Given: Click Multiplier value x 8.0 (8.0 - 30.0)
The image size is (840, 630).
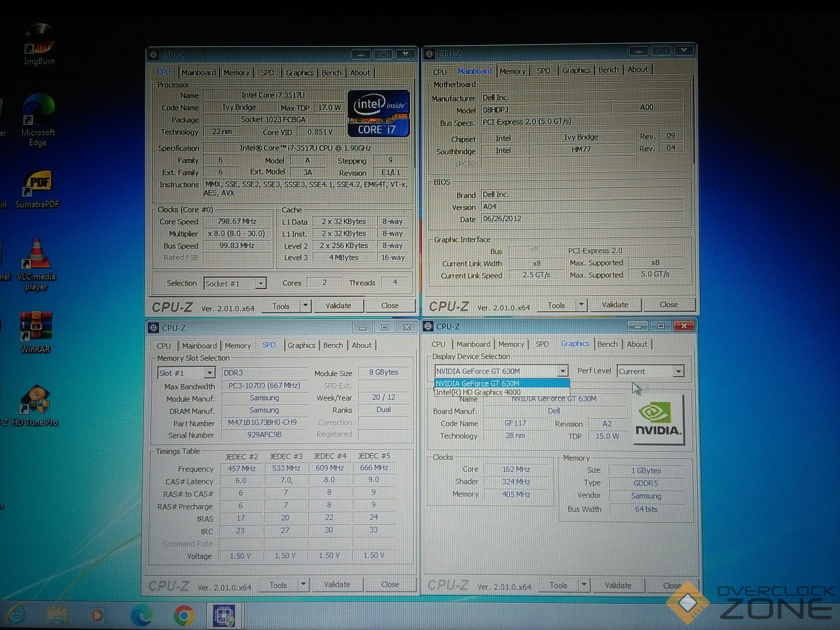Looking at the screenshot, I should click(237, 234).
